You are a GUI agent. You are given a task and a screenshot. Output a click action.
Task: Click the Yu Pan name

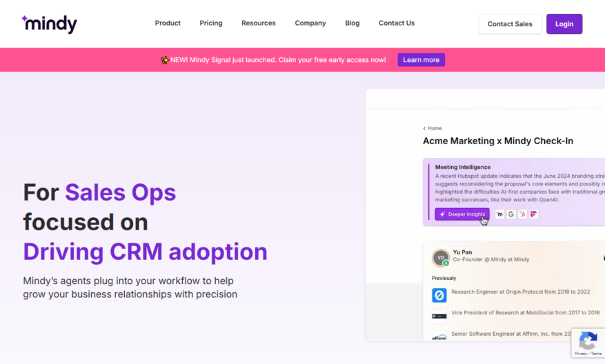(x=462, y=252)
